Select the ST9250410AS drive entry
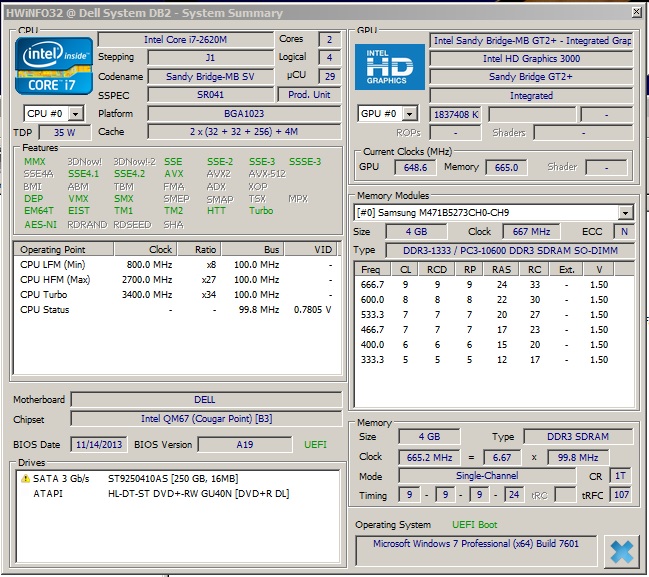The width and height of the screenshot is (649, 577). (177, 478)
